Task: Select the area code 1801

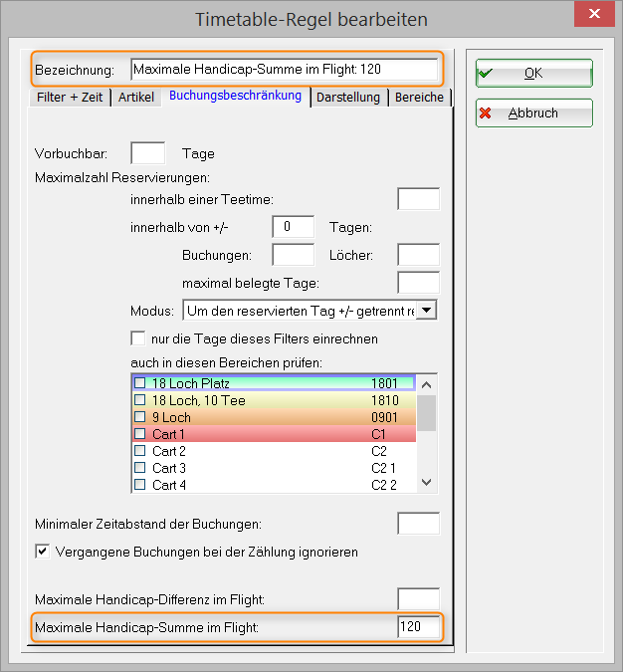Action: [x=384, y=383]
